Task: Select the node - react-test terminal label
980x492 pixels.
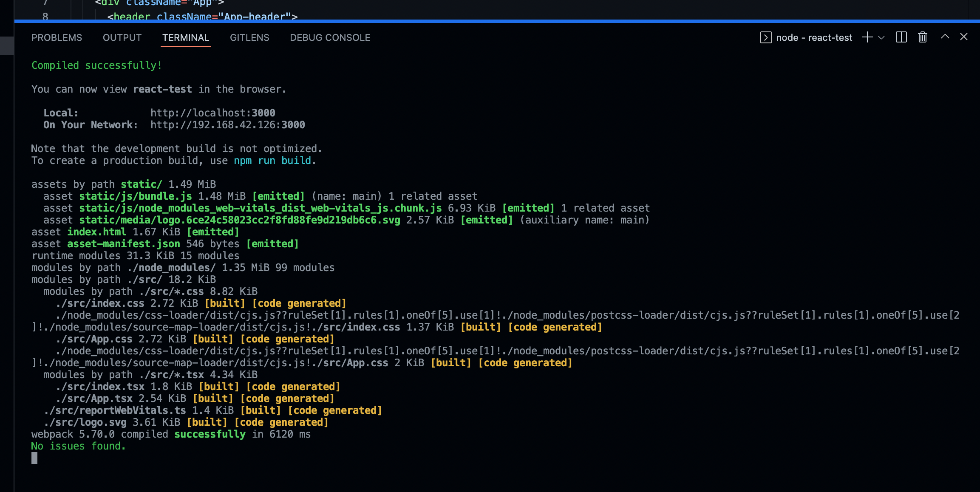Action: (x=814, y=37)
